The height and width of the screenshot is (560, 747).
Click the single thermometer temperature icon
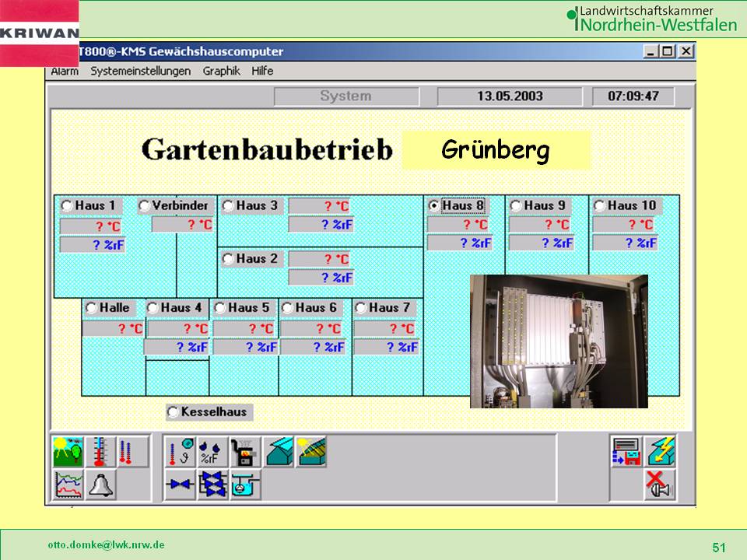[x=100, y=452]
